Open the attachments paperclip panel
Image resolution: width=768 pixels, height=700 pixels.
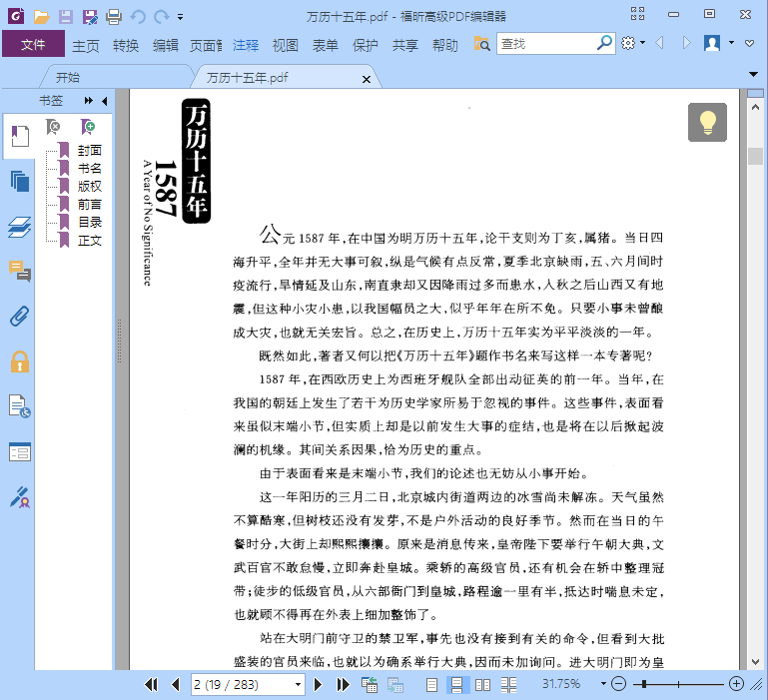tap(20, 317)
